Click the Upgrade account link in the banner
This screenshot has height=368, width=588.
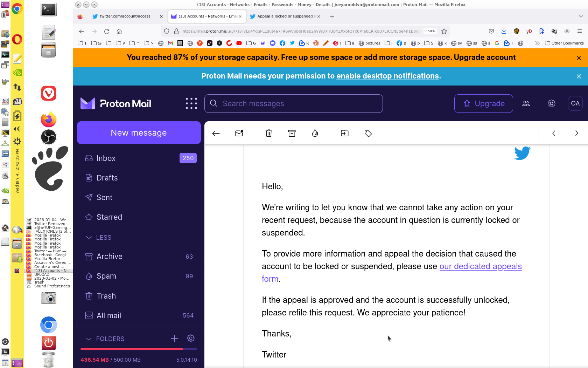(x=485, y=57)
